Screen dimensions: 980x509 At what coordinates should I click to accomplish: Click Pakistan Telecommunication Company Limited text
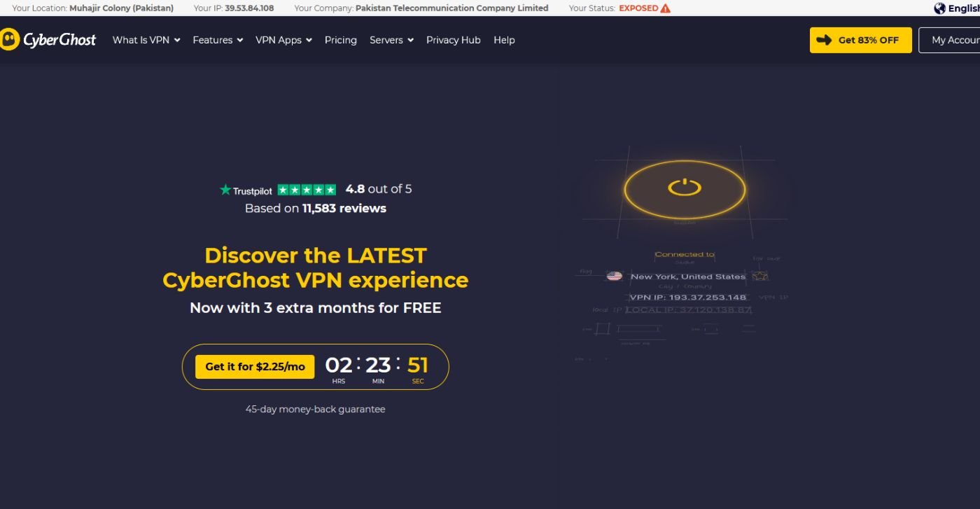pos(452,8)
